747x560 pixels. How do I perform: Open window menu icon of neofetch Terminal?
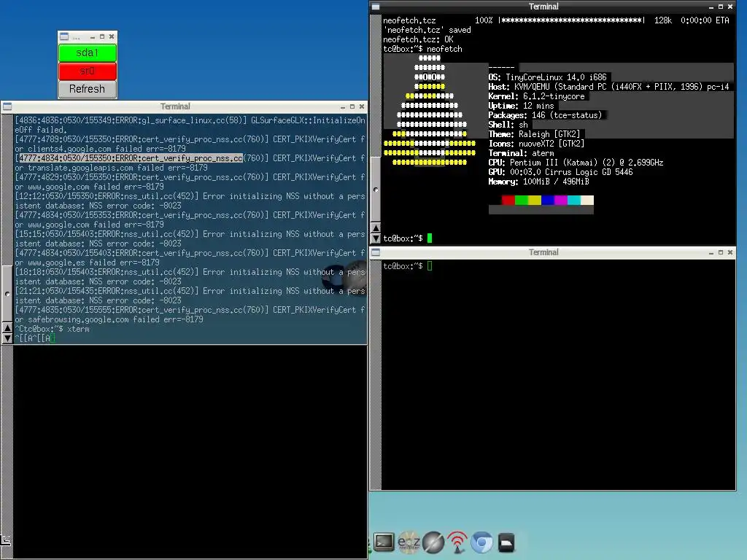(x=376, y=7)
